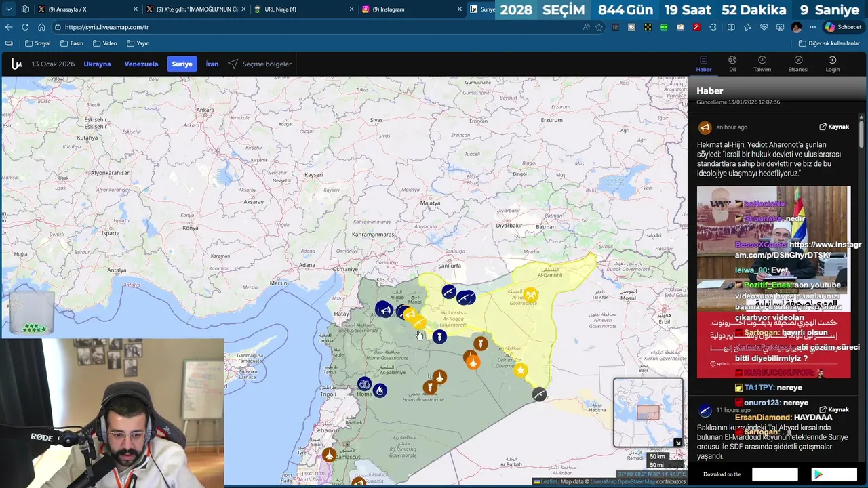The height and width of the screenshot is (488, 868).
Task: Collapse the minimap with its corner arrow
Action: click(677, 443)
